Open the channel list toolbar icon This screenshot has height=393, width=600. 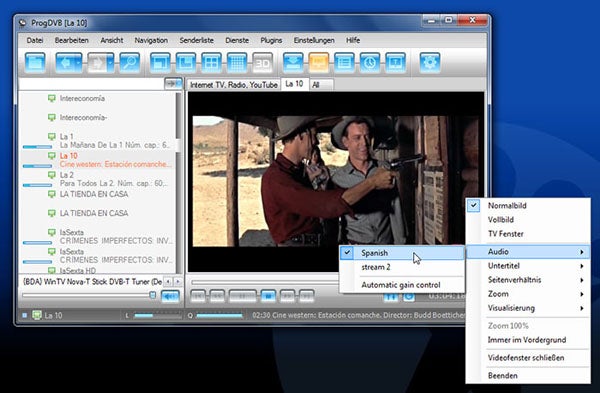coord(35,62)
